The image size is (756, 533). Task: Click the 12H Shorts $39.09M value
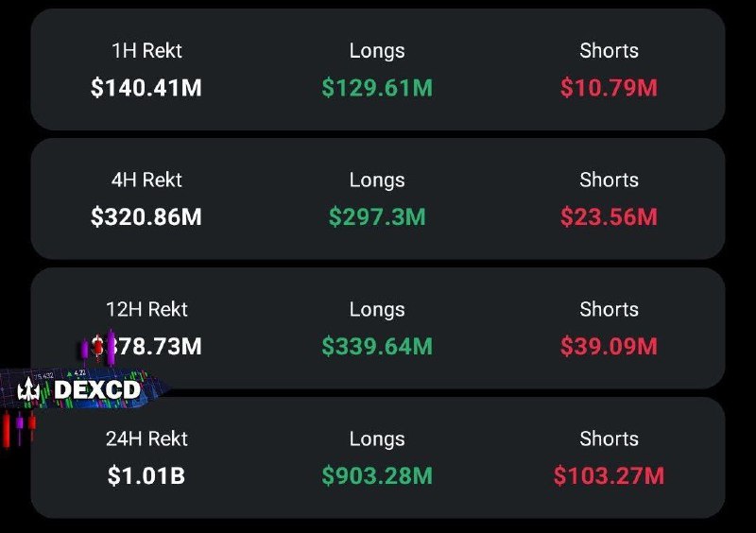[x=609, y=346]
